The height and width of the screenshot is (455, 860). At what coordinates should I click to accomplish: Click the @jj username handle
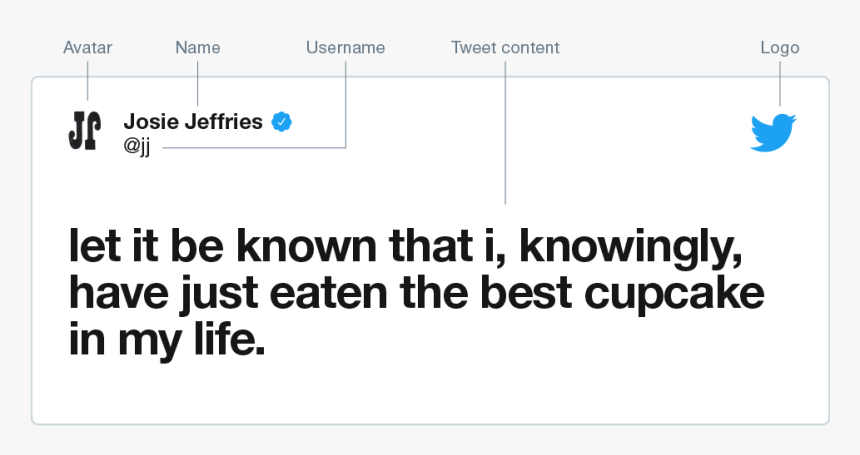137,146
